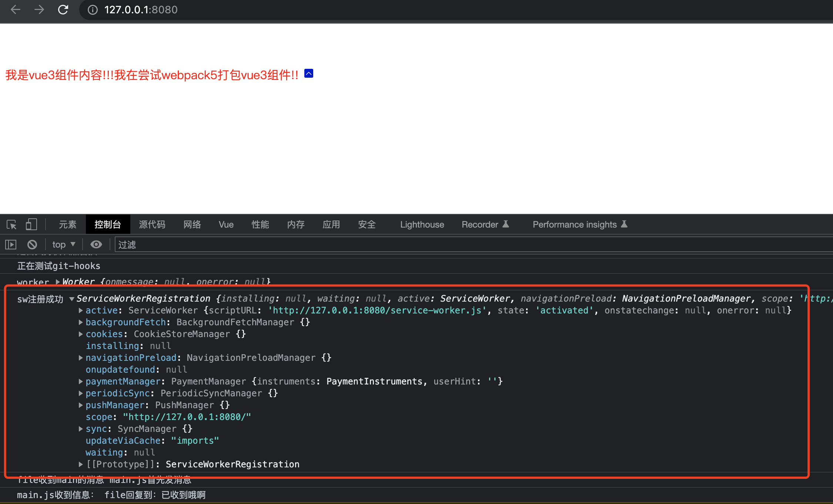Click the live expression eye icon

click(96, 245)
